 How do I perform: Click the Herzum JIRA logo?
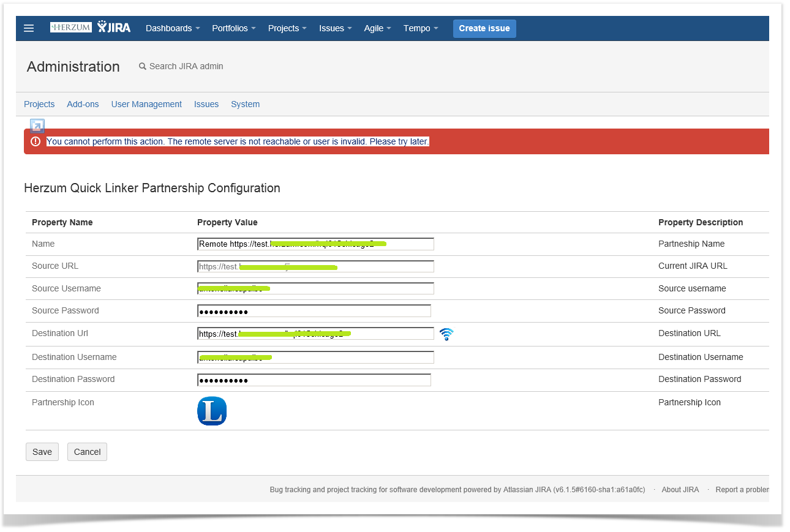pyautogui.click(x=90, y=28)
